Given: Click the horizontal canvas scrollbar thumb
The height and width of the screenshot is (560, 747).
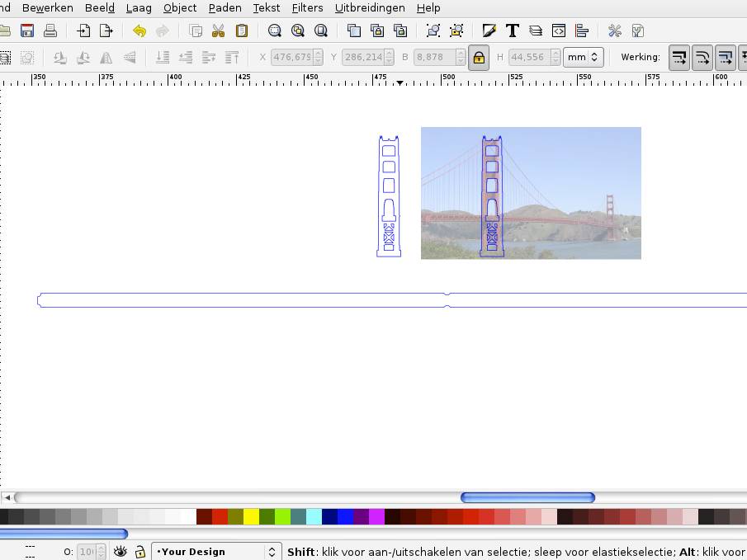Looking at the screenshot, I should coord(528,497).
